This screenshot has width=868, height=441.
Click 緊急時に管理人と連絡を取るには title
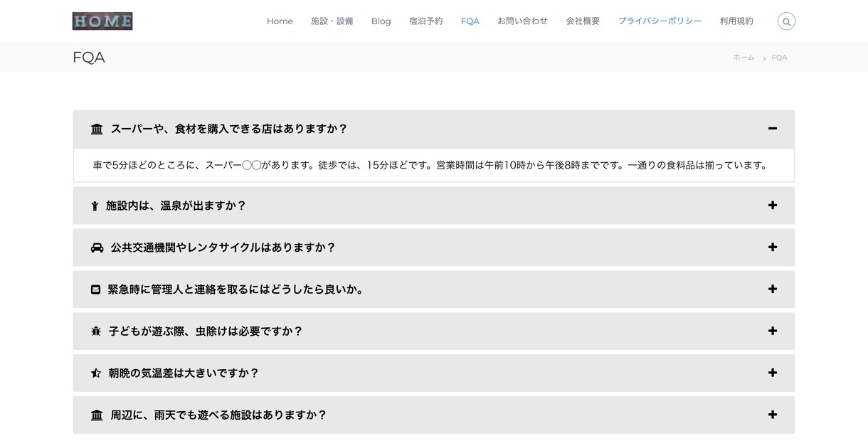coord(236,289)
